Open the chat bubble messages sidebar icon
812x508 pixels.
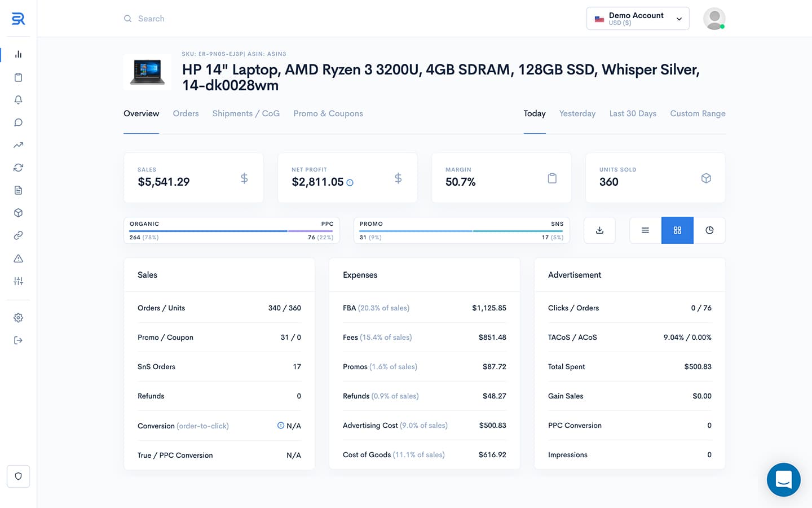tap(18, 122)
